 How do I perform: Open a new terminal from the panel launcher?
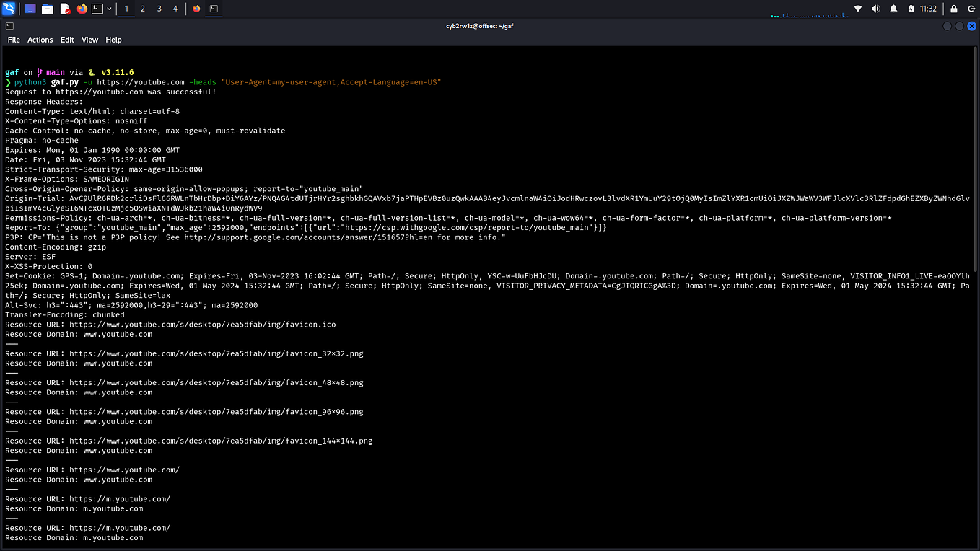point(96,9)
